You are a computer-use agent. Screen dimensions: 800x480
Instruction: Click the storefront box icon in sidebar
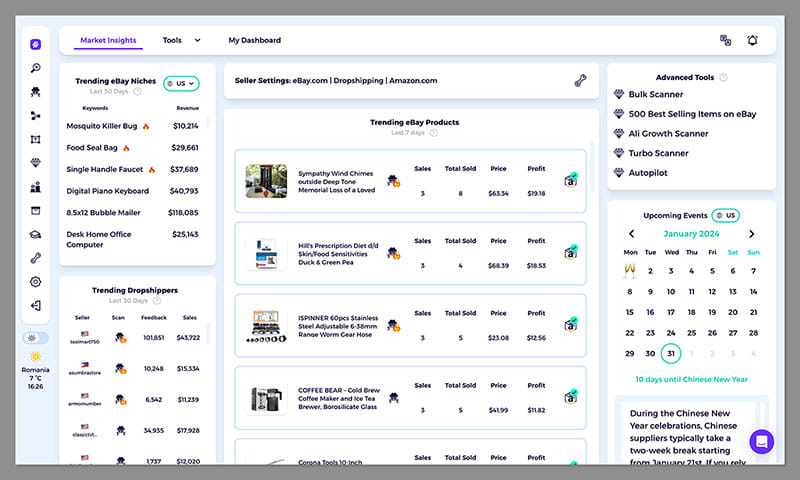click(35, 211)
